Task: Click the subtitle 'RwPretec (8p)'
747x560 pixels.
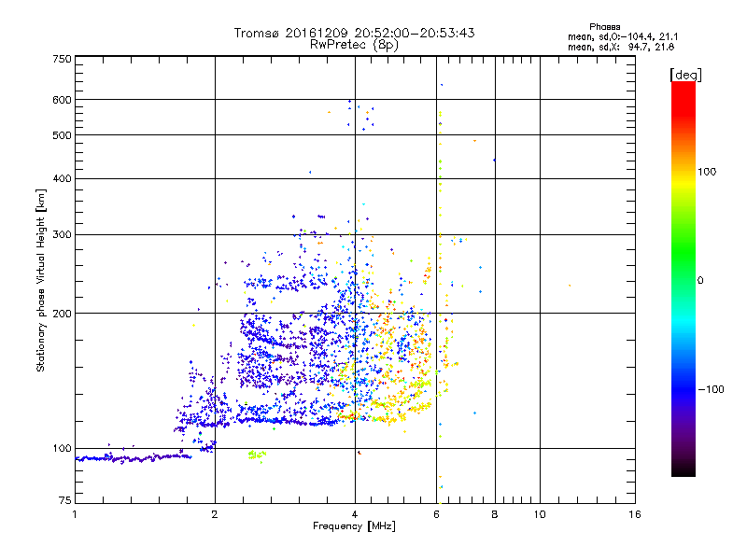Action: (354, 45)
